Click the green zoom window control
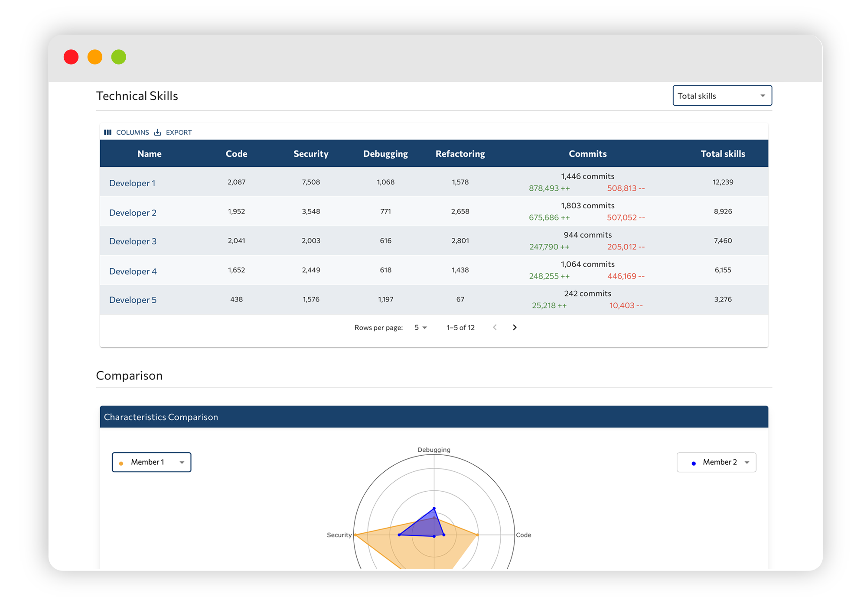This screenshot has width=867, height=616. (x=118, y=57)
